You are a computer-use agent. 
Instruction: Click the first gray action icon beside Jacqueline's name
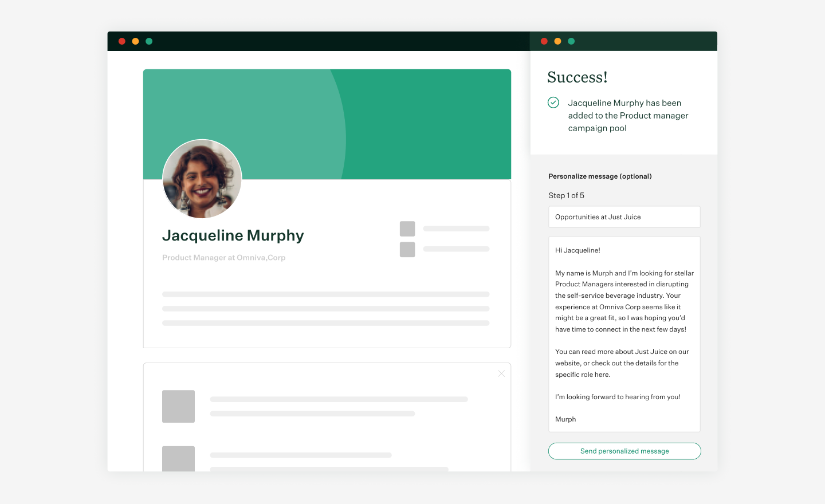[407, 229]
